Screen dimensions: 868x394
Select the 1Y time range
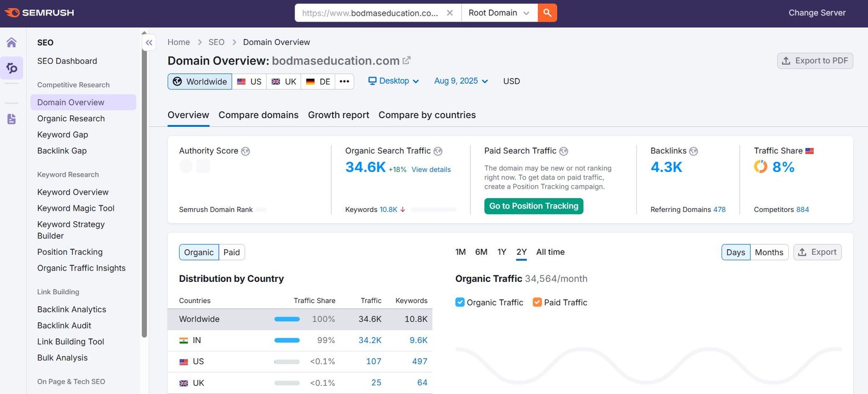coord(502,252)
